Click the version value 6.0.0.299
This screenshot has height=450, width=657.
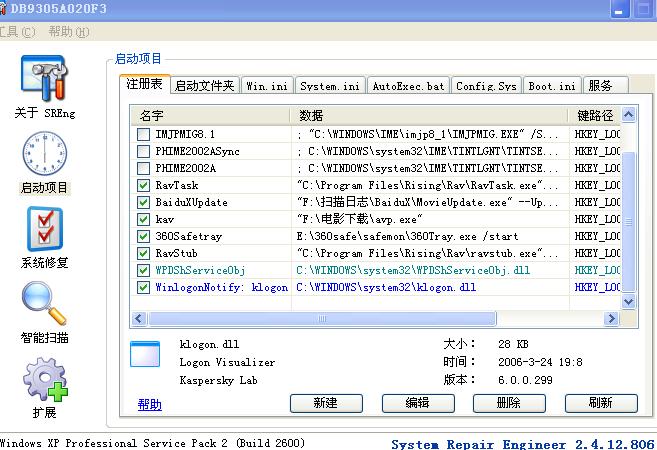pos(525,380)
